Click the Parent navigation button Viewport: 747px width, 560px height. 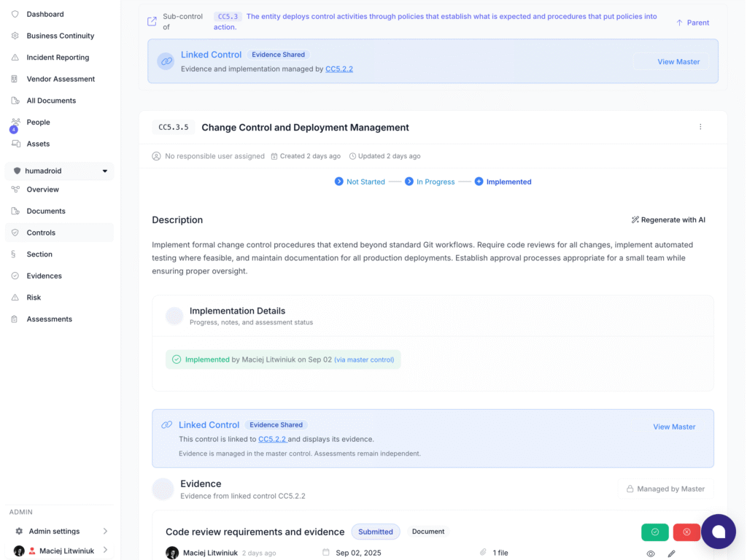(692, 23)
